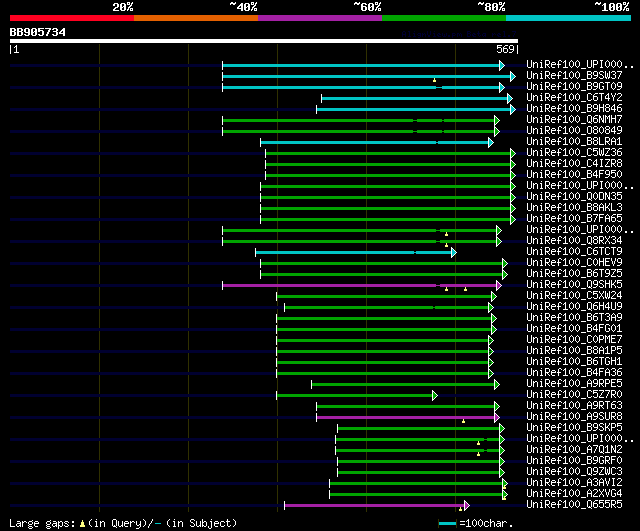Click the cyan ~100% identity legend segment
Image resolution: width=640 pixels, height=531 pixels.
pyautogui.click(x=569, y=18)
